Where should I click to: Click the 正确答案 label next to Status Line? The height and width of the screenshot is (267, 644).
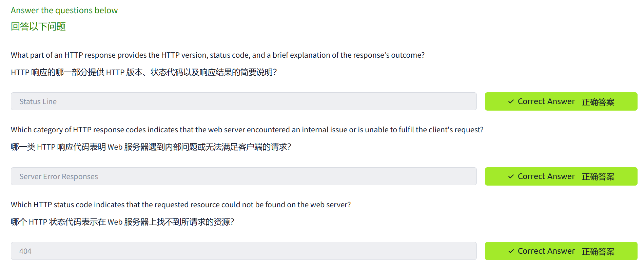pos(598,102)
